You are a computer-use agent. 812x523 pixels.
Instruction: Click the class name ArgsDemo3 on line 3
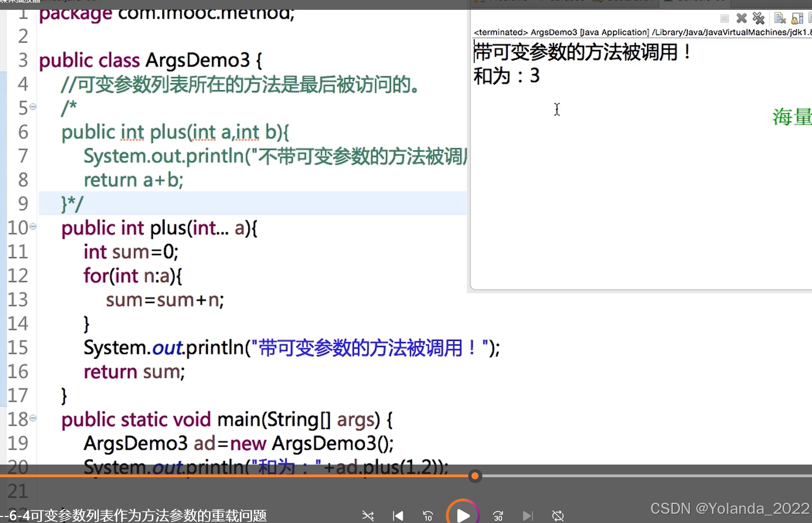coord(198,60)
